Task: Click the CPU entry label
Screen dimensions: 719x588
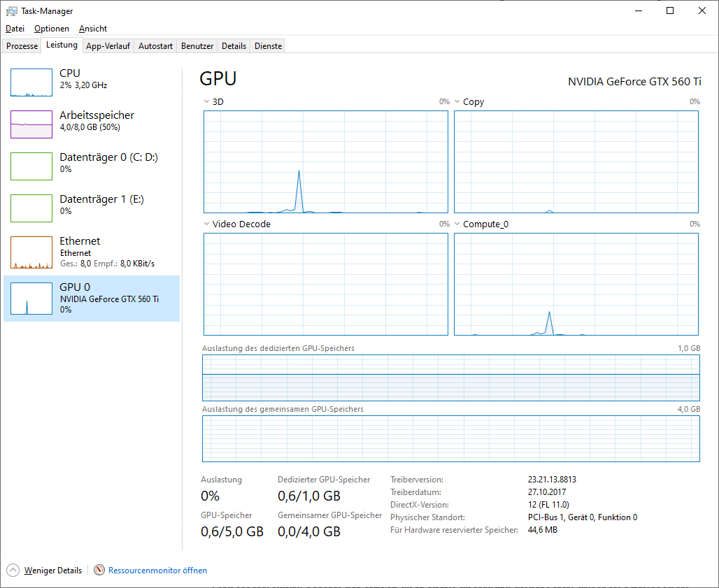Action: [70, 73]
